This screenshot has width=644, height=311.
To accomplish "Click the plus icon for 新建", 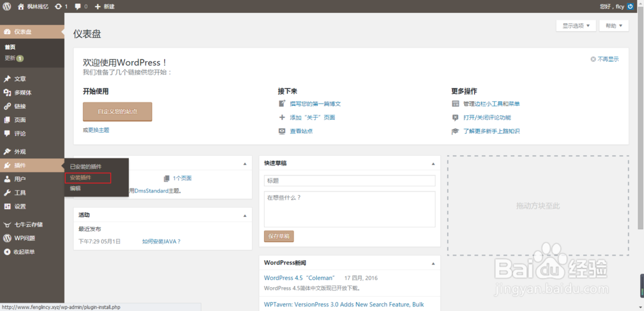I will [97, 6].
